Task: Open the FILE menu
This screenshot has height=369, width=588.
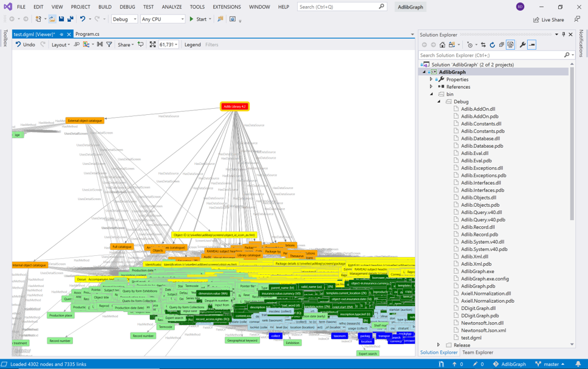Action: point(21,7)
